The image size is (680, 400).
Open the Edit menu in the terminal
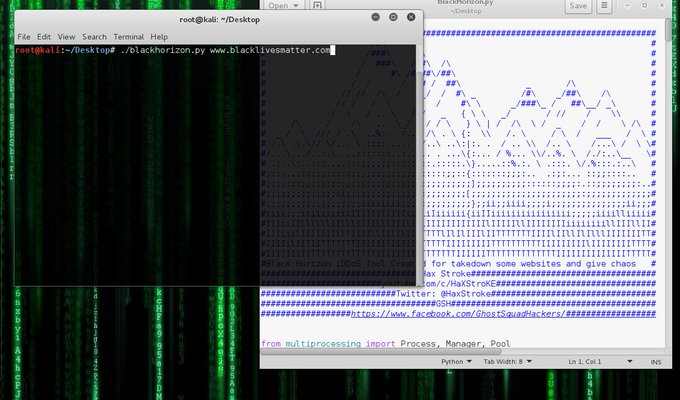(x=43, y=37)
